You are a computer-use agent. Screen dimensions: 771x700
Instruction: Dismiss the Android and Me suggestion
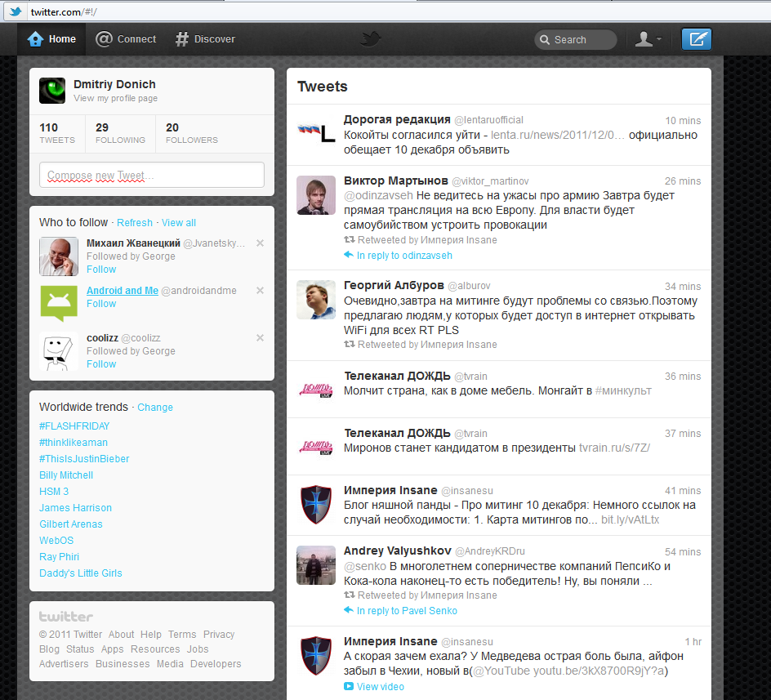260,290
